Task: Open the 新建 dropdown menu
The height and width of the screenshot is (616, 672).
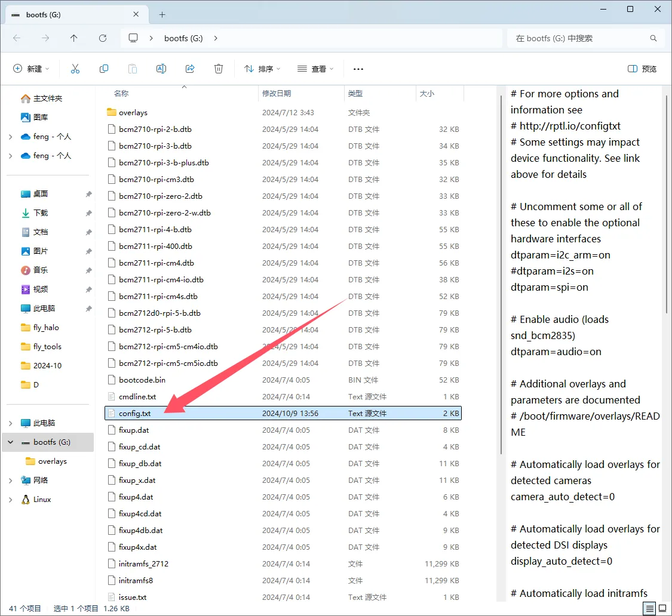Action: [x=31, y=69]
